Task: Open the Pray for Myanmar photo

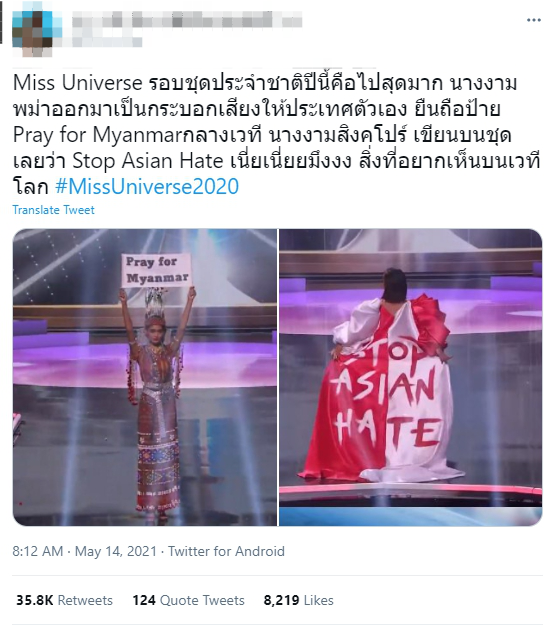Action: (x=145, y=377)
